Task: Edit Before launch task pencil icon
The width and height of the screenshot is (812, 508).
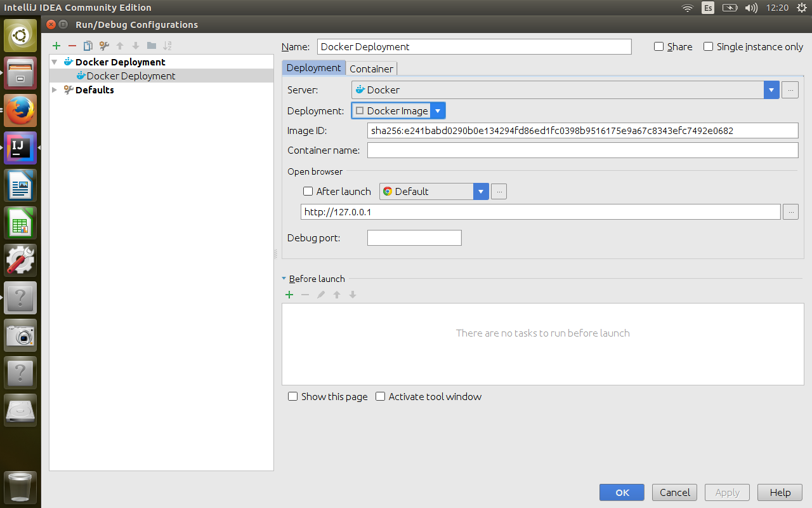Action: (321, 295)
